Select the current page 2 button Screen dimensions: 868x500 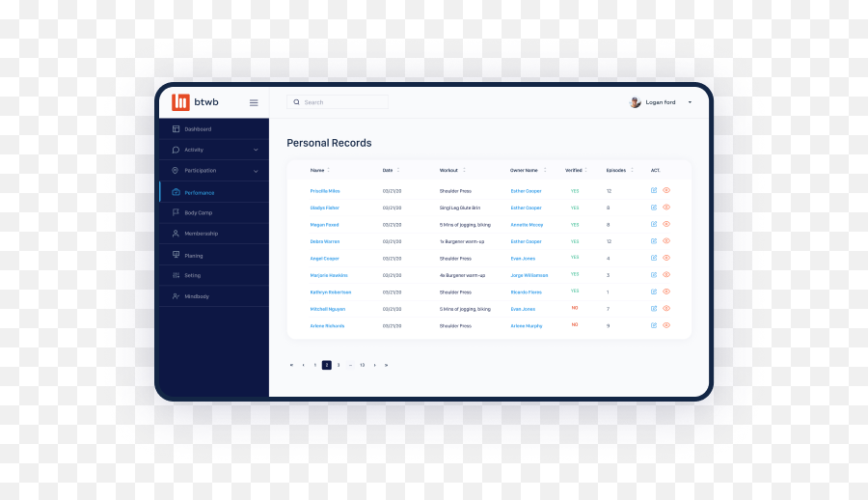[327, 365]
